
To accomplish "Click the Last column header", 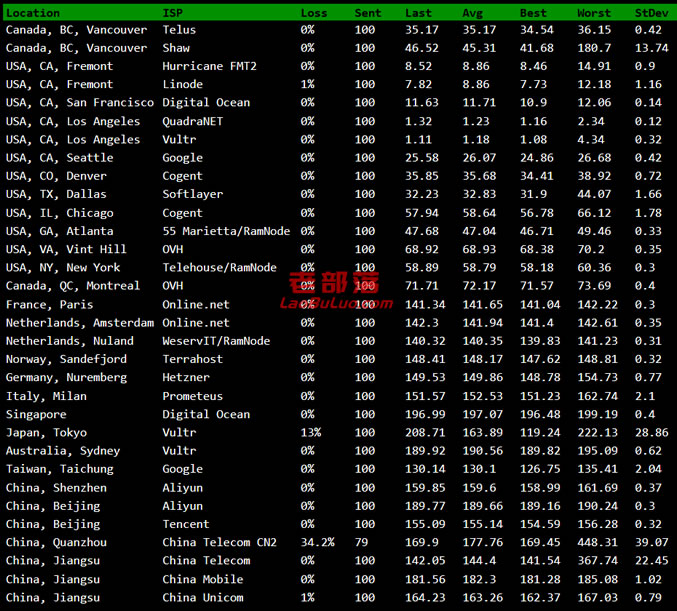I will click(418, 13).
